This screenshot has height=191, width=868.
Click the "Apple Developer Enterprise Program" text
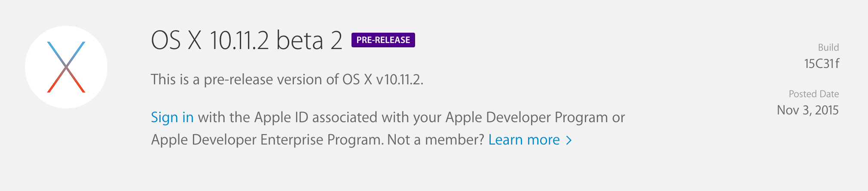[266, 140]
